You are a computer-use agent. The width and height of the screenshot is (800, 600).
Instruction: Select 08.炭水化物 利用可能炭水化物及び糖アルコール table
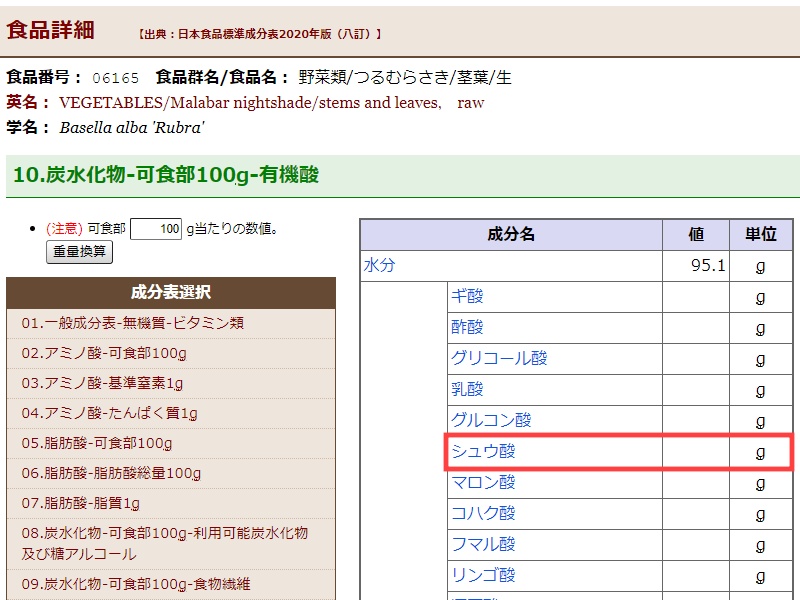point(165,543)
